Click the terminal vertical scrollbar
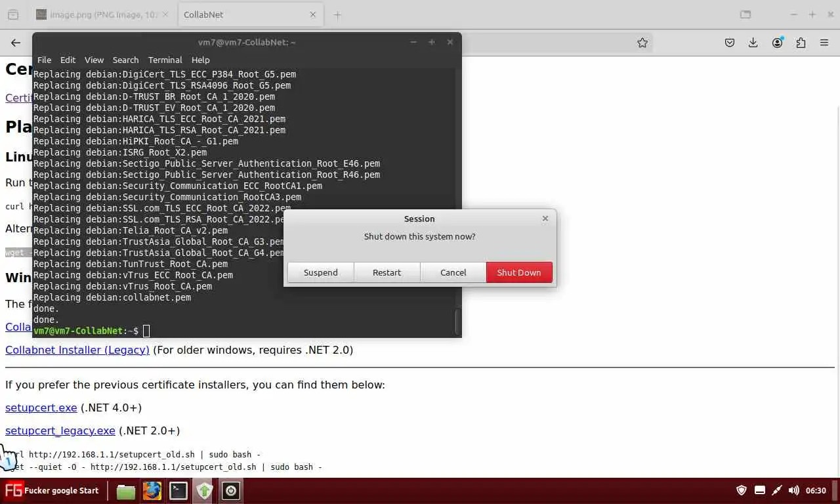Screen dimensions: 840x504 458,321
